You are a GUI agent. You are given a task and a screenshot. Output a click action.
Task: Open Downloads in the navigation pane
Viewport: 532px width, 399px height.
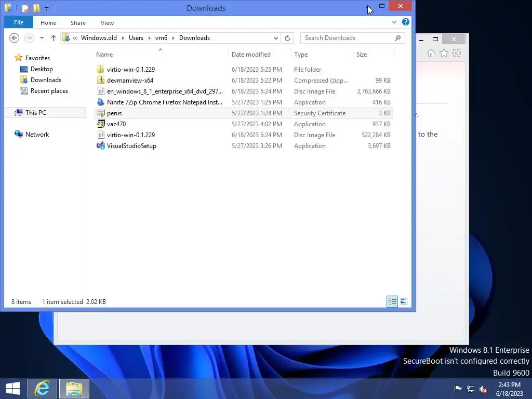(46, 79)
